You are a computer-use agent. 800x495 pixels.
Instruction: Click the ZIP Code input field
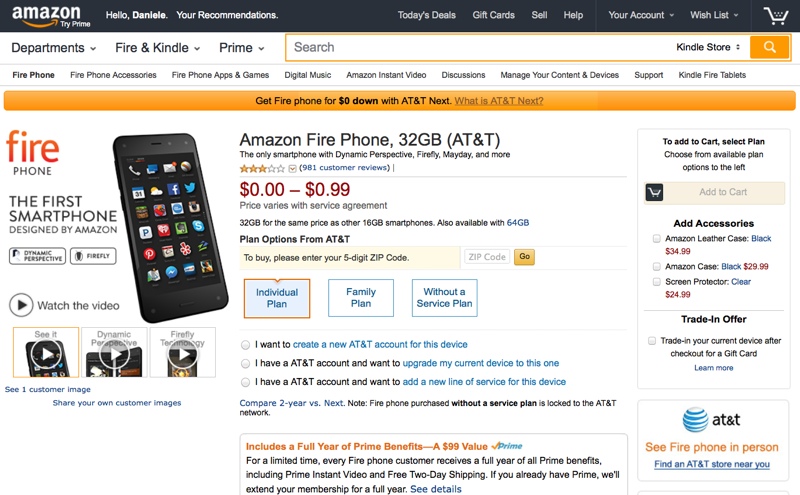(x=487, y=257)
